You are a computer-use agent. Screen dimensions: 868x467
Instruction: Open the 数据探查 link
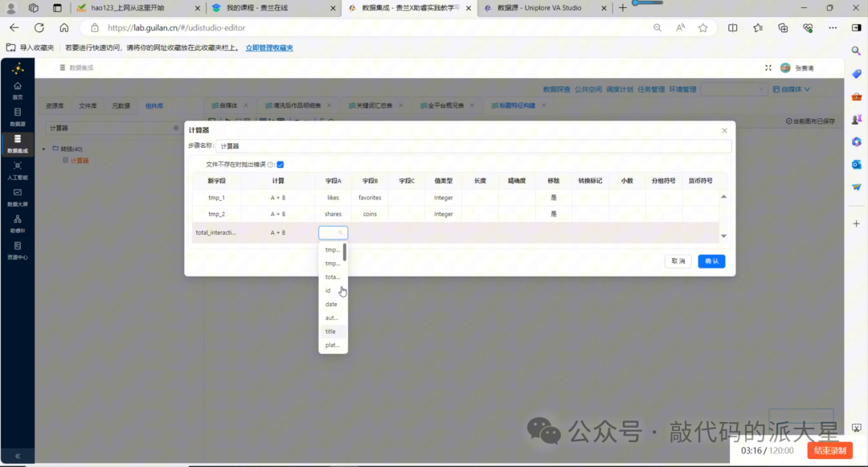556,89
